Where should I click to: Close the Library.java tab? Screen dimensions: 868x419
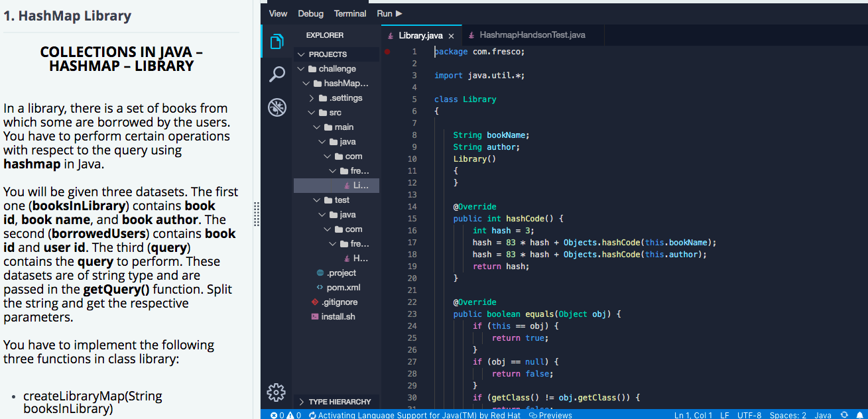click(451, 36)
